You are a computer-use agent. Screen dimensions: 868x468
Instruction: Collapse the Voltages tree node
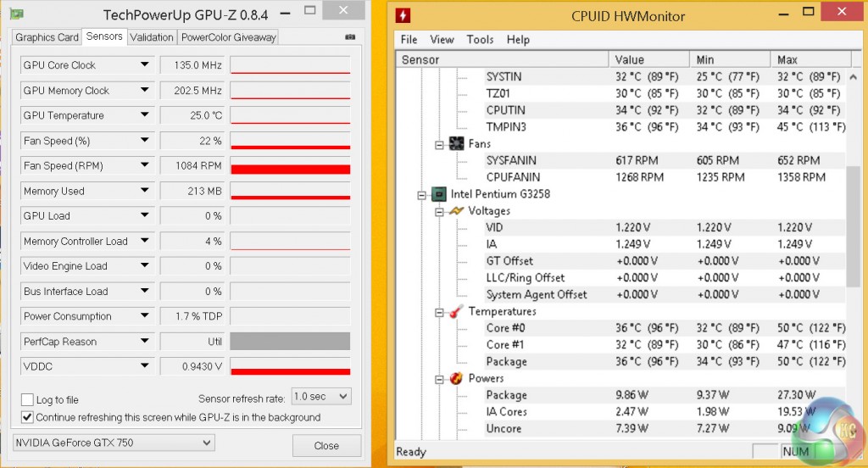pos(439,212)
